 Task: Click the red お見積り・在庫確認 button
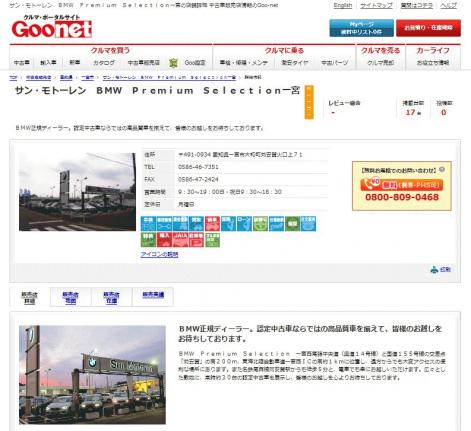(428, 28)
